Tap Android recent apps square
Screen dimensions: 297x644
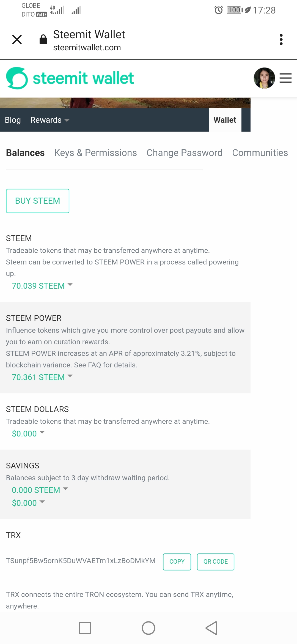point(85,628)
